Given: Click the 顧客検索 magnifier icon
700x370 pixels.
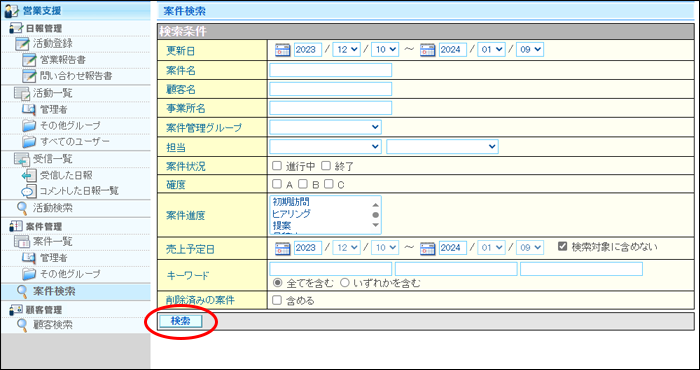Looking at the screenshot, I should pos(22,324).
